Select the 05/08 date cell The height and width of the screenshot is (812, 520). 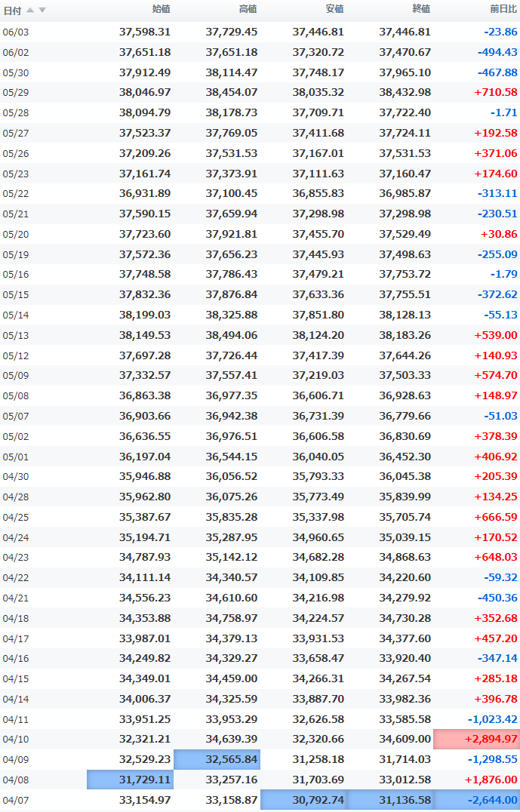pyautogui.click(x=16, y=395)
